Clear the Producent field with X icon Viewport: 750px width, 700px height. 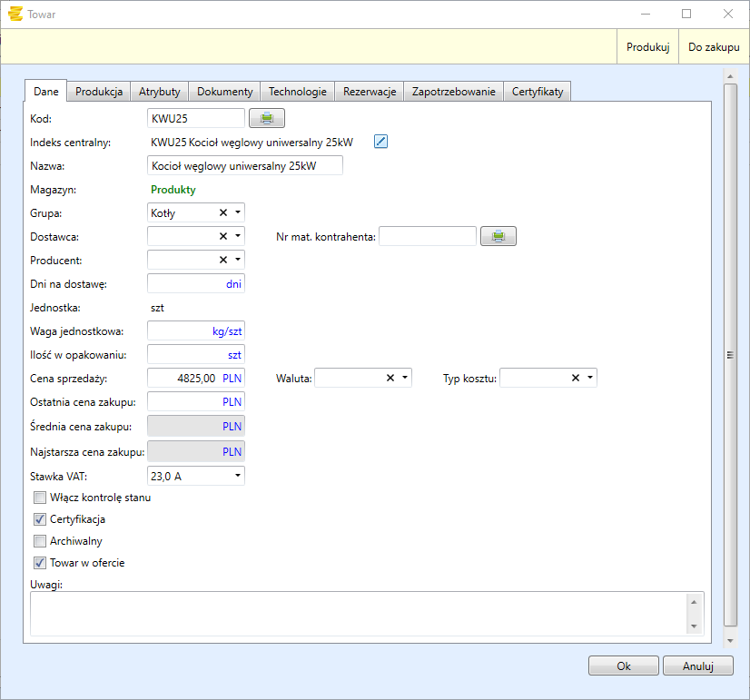[223, 260]
